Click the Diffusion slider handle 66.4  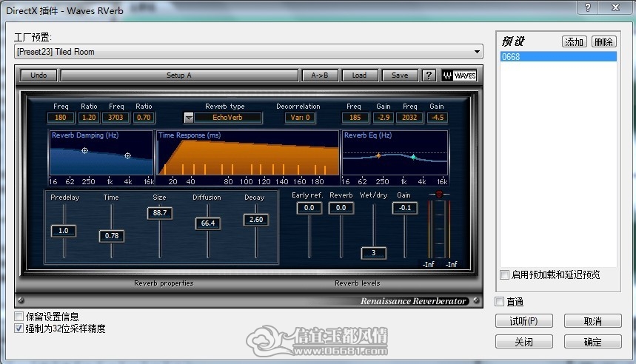tap(207, 223)
